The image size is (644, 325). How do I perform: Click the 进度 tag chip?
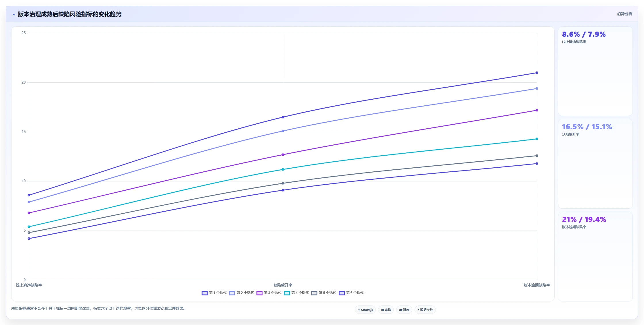[x=404, y=310]
